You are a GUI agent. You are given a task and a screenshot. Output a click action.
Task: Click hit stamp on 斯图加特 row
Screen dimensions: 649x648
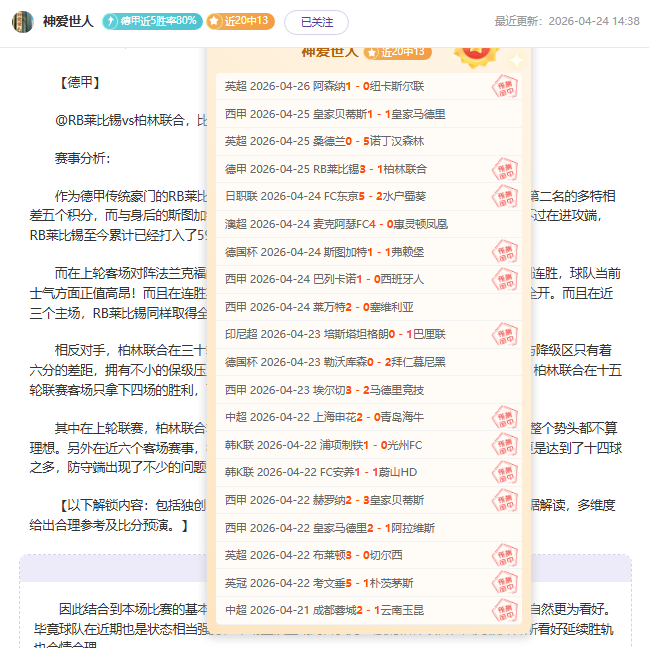tap(505, 252)
